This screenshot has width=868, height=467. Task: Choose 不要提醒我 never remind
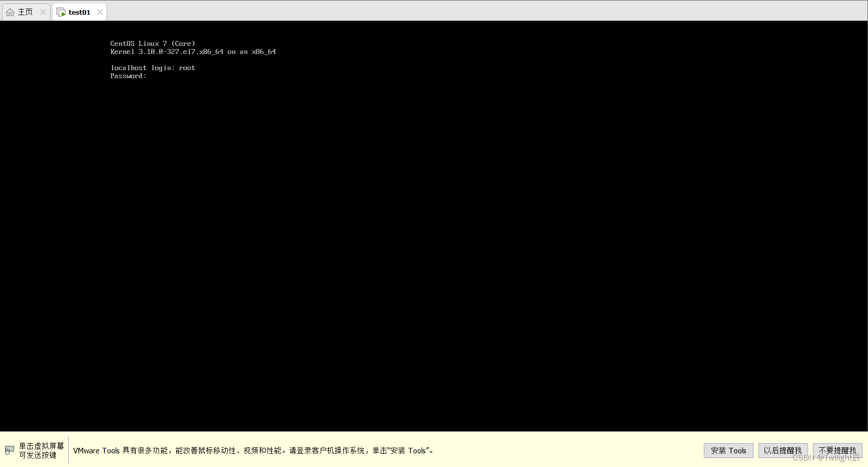[x=837, y=450]
